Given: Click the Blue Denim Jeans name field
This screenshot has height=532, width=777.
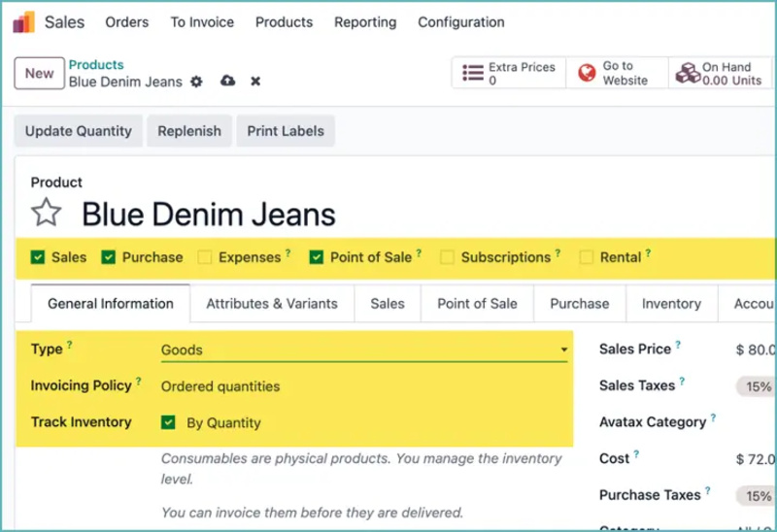Looking at the screenshot, I should 209,215.
